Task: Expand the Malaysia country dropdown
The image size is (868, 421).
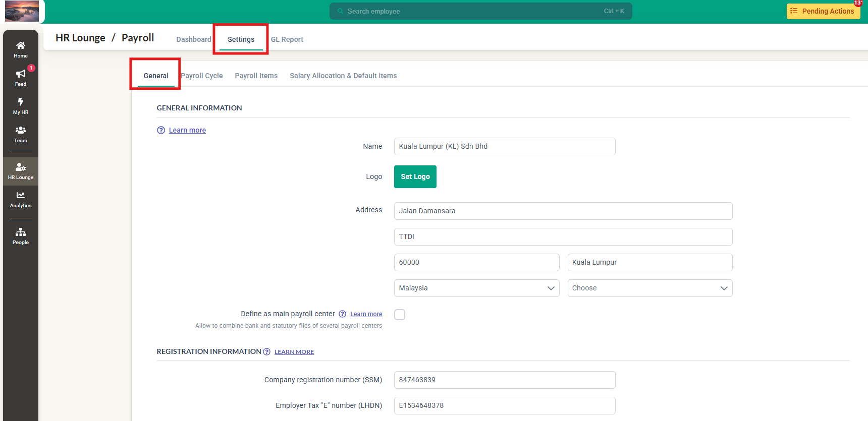Action: 476,288
